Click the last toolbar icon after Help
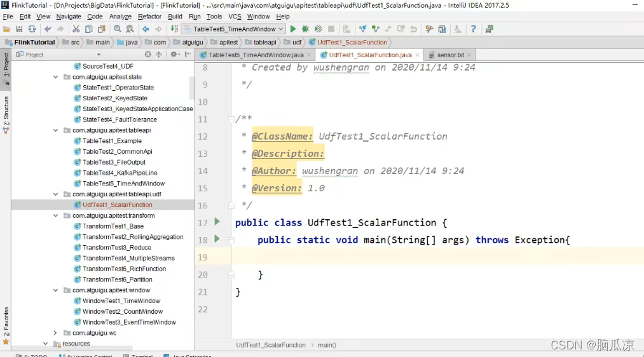This screenshot has width=644, height=357. point(489,29)
